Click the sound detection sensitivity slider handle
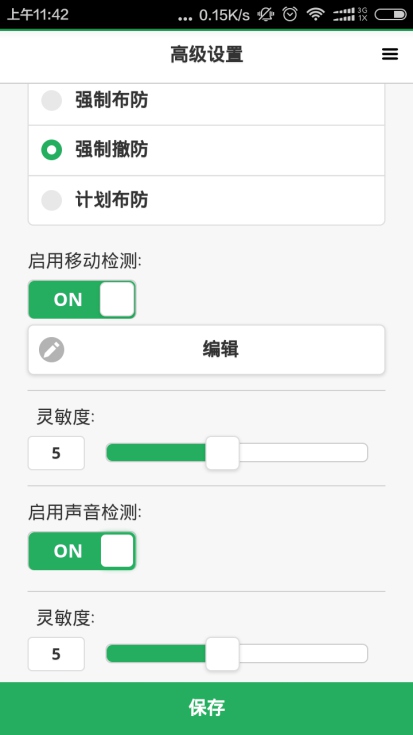Image resolution: width=413 pixels, height=735 pixels. [222, 653]
